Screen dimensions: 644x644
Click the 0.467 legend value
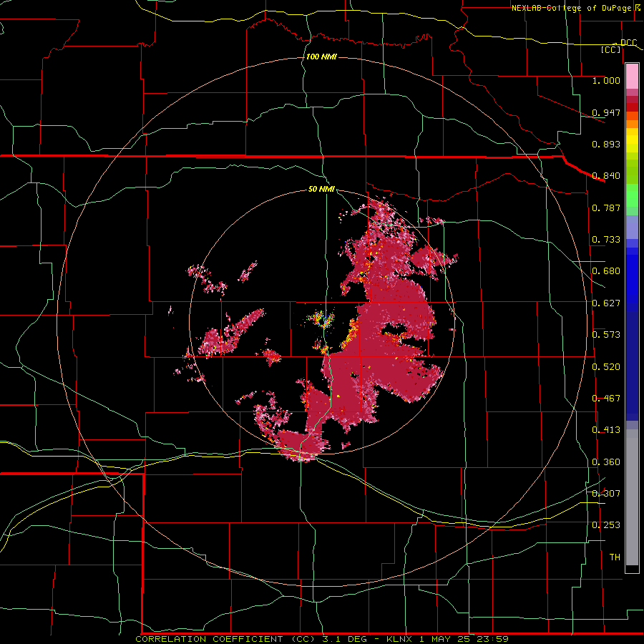point(606,399)
